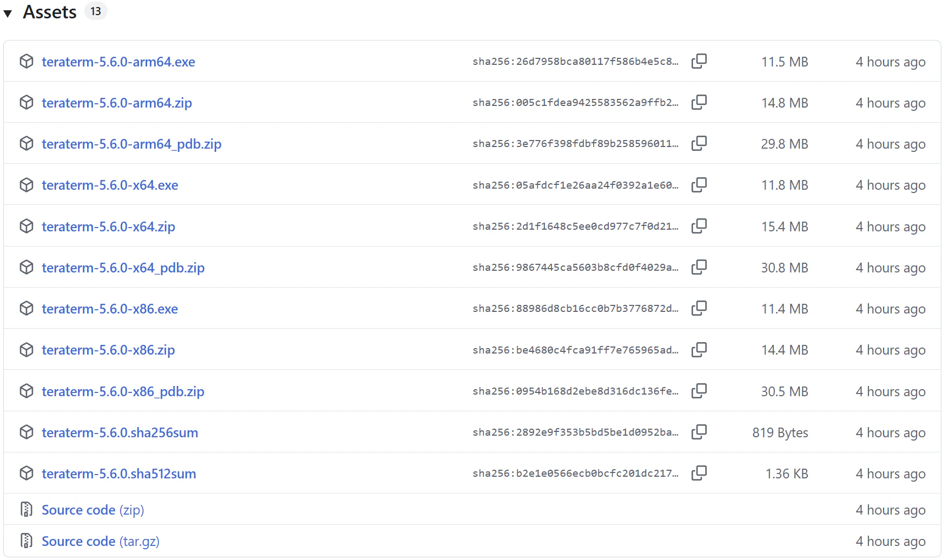Click timestamp on Source code (zip) row
The height and width of the screenshot is (560, 943).
point(891,510)
